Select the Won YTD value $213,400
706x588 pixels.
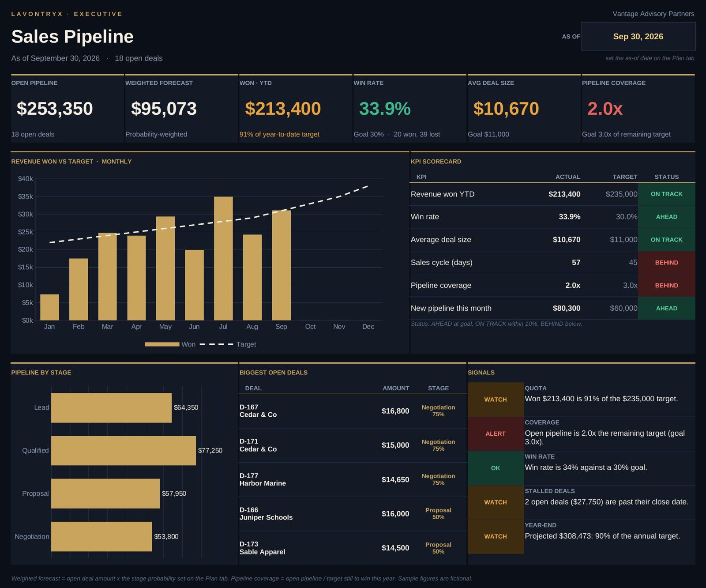(283, 109)
